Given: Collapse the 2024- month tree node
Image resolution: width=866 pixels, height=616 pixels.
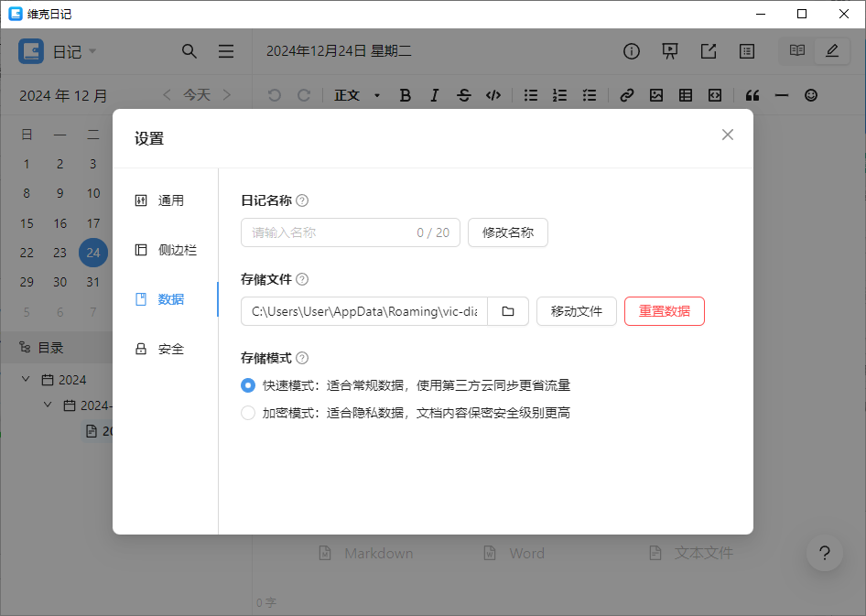Looking at the screenshot, I should [x=48, y=405].
